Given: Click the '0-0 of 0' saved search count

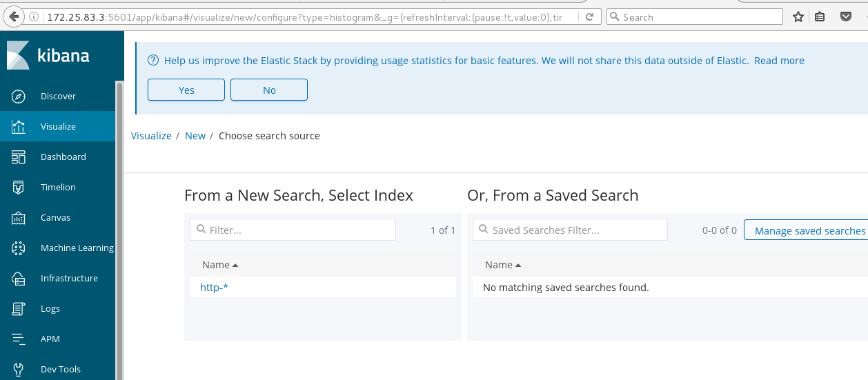Looking at the screenshot, I should coord(720,230).
